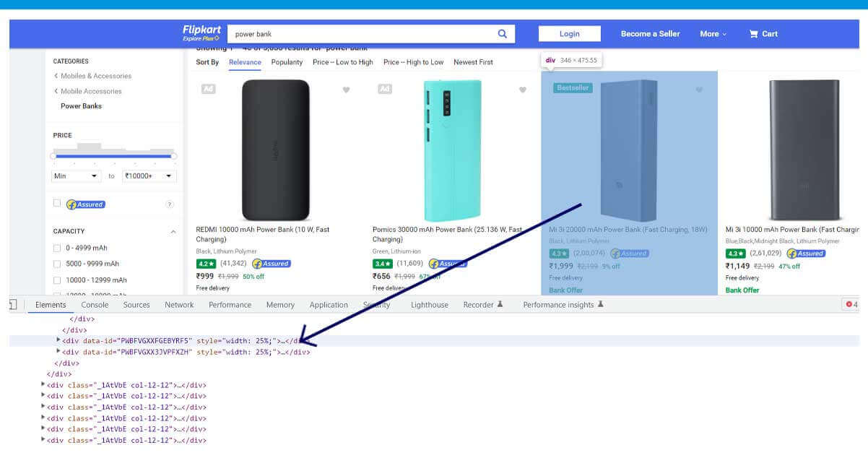Click the search magnifier icon
Image resolution: width=868 pixels, height=458 pixels.
click(502, 33)
